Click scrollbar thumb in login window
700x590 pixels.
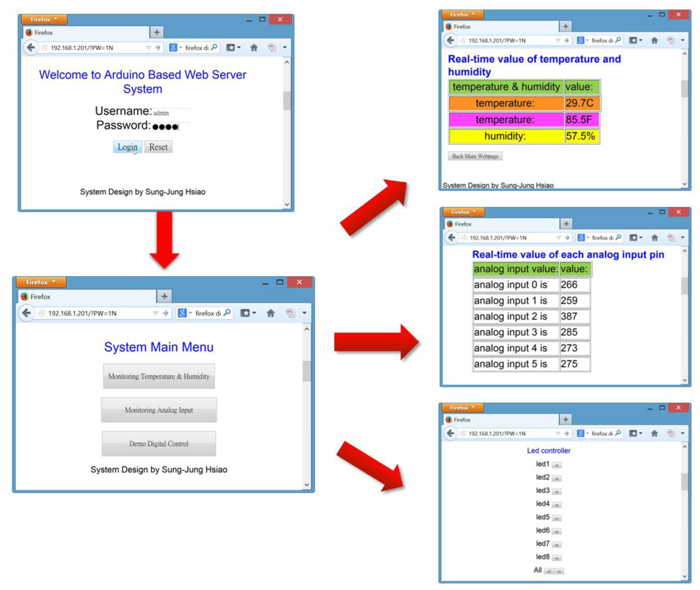[x=286, y=100]
